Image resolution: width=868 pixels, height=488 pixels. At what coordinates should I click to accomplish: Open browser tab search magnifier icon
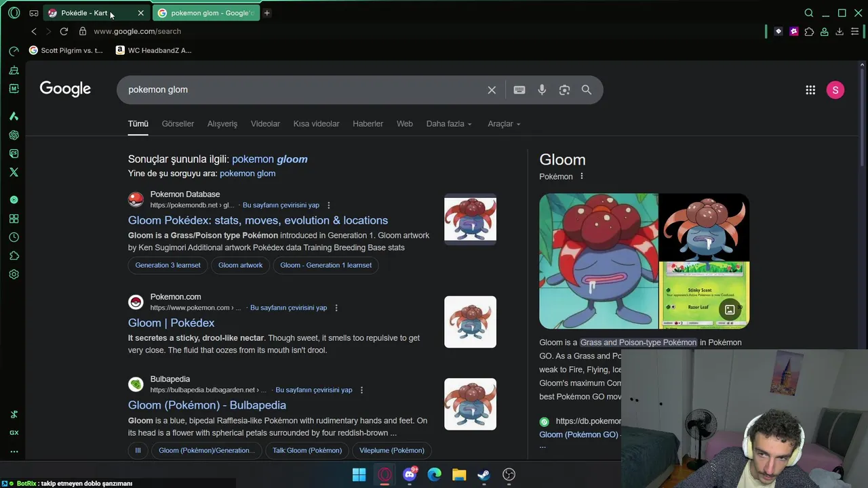809,13
